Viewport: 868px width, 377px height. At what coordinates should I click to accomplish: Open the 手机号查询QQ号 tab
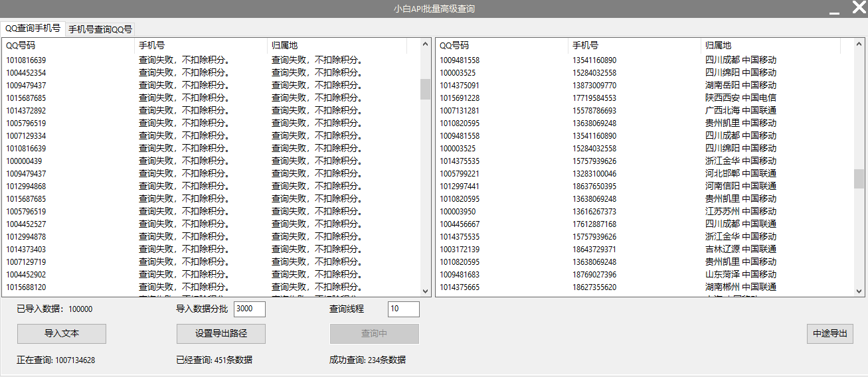pos(100,29)
